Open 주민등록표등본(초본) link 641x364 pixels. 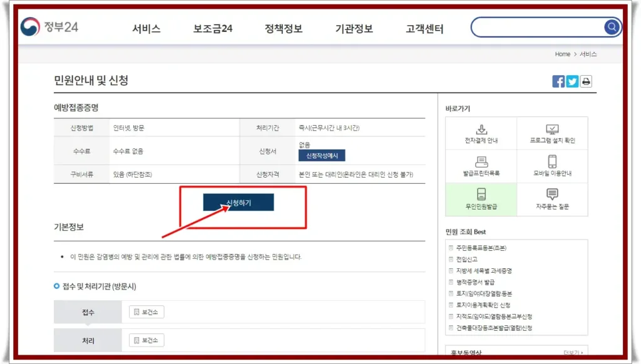pos(481,248)
